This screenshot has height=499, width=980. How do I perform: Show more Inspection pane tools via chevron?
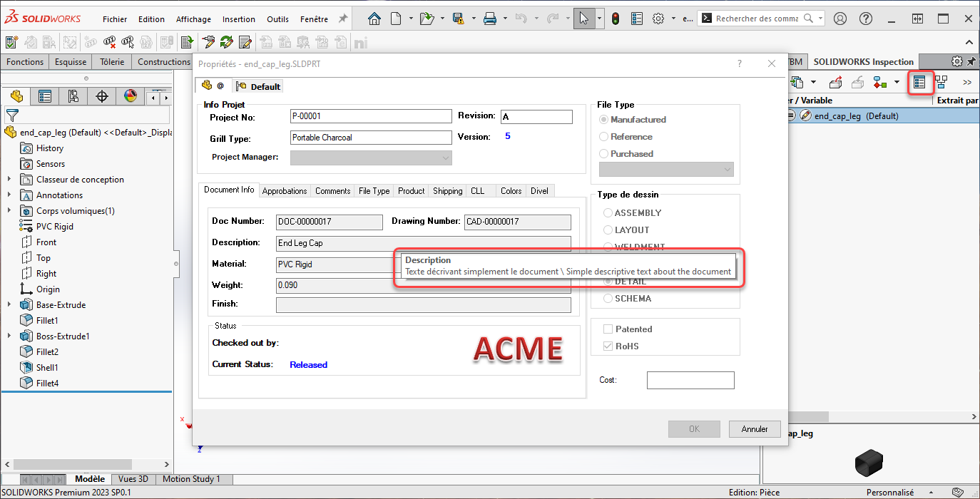tap(967, 83)
